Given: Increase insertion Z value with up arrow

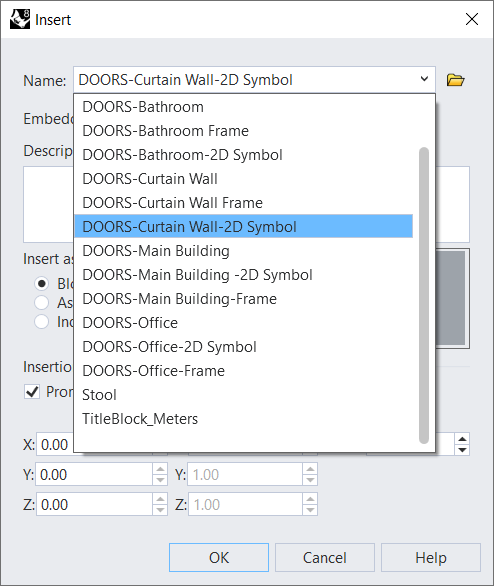Looking at the screenshot, I should (160, 499).
